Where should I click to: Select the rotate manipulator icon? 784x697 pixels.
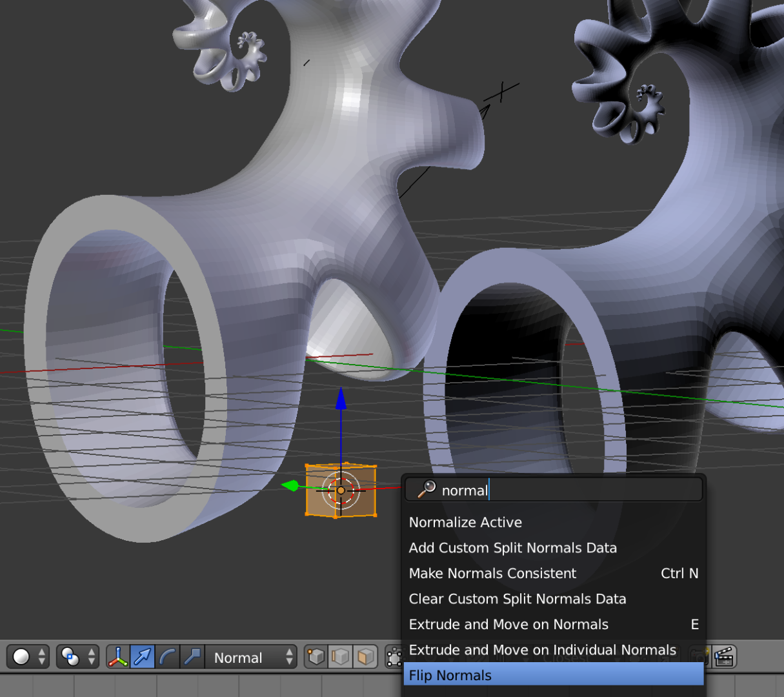[166, 657]
